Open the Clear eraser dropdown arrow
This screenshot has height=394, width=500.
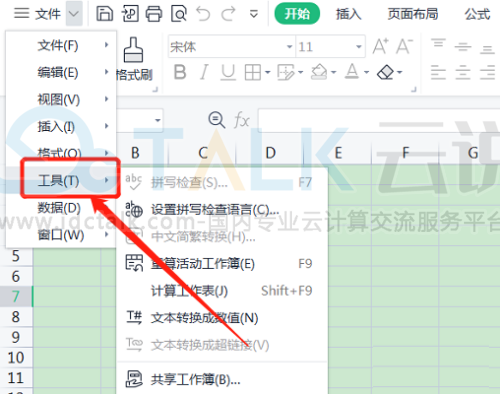400,72
